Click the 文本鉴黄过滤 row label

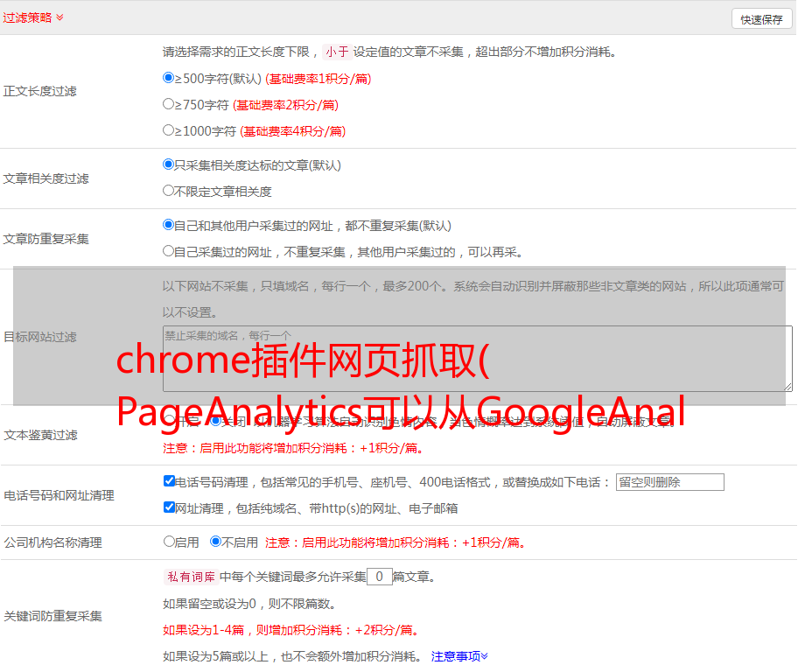(x=41, y=435)
